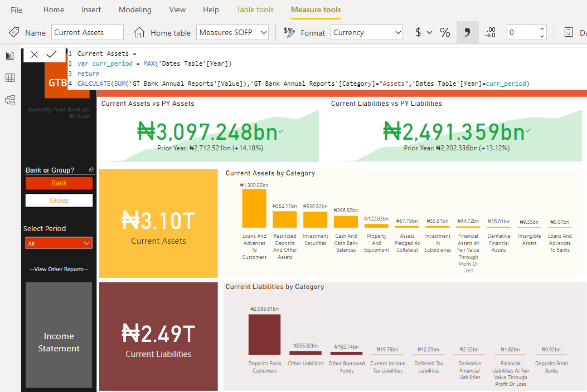Click 'Prior Year: ₦2,202.336bn (+13.12%)' text
This screenshot has width=587, height=392.
point(457,148)
